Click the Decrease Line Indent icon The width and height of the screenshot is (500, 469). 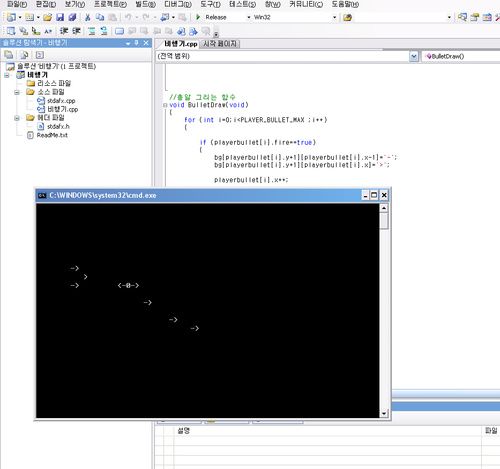pos(64,31)
